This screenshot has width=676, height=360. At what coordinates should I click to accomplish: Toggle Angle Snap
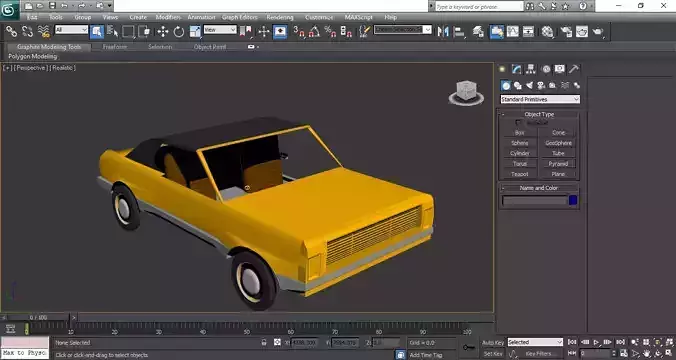314,31
